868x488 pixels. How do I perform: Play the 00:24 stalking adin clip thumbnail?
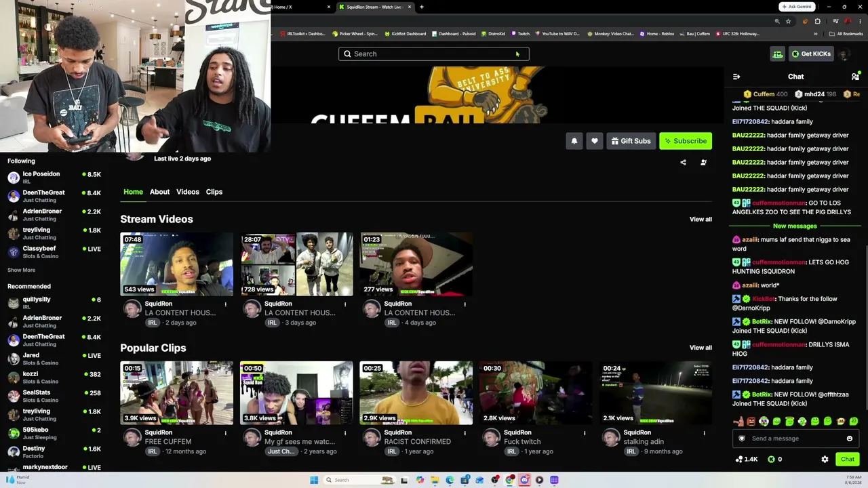(656, 393)
